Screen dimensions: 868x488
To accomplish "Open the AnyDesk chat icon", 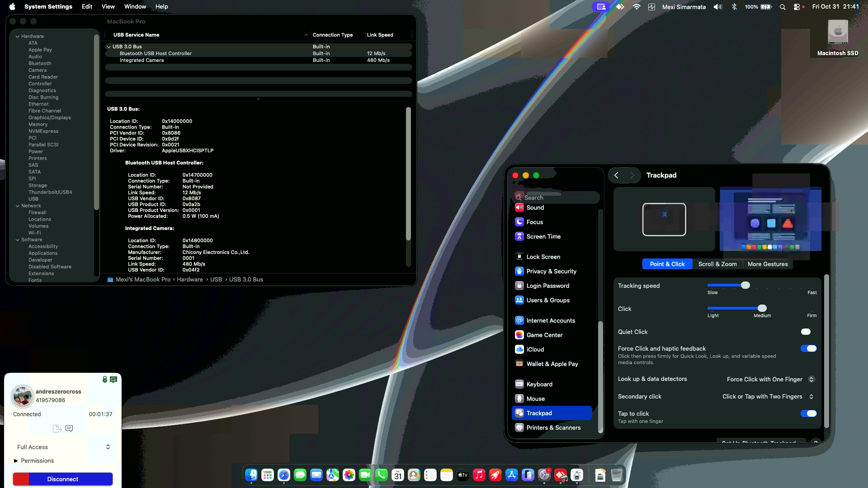I will tap(69, 428).
